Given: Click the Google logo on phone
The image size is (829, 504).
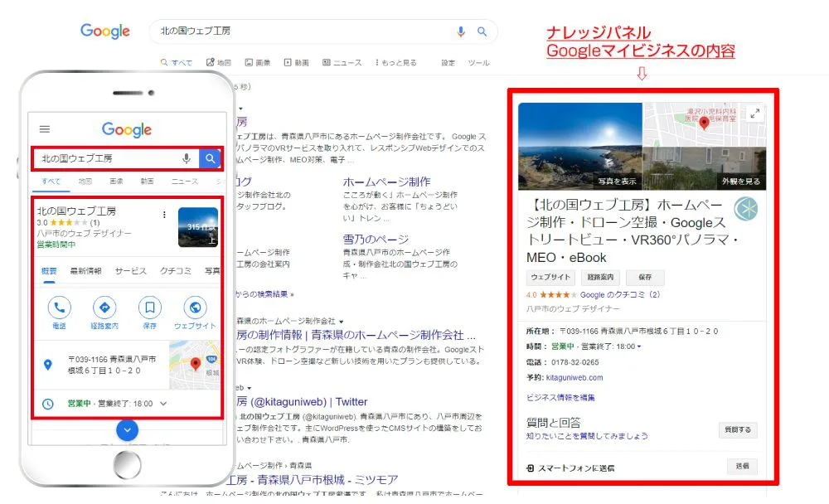Looking at the screenshot, I should point(127,129).
